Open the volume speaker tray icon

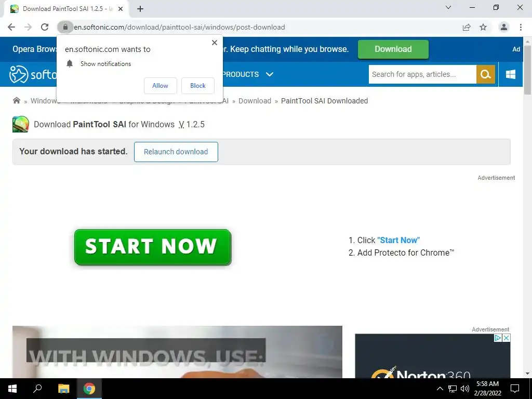coord(465,389)
